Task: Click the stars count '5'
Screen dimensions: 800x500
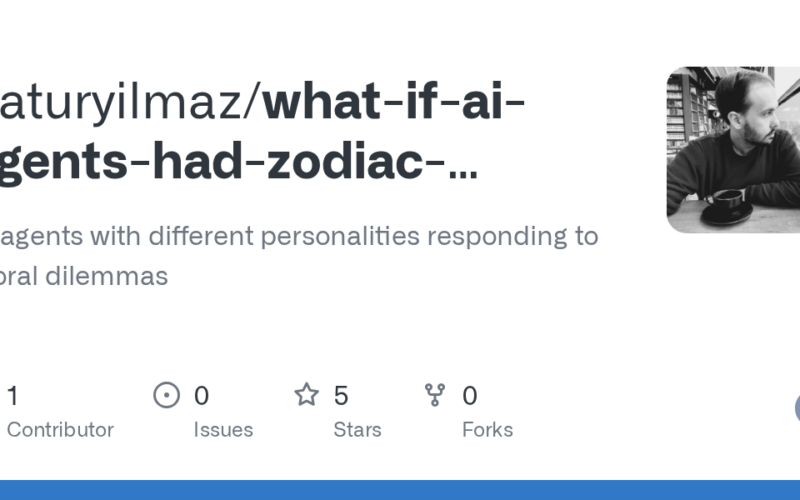Action: coord(341,396)
